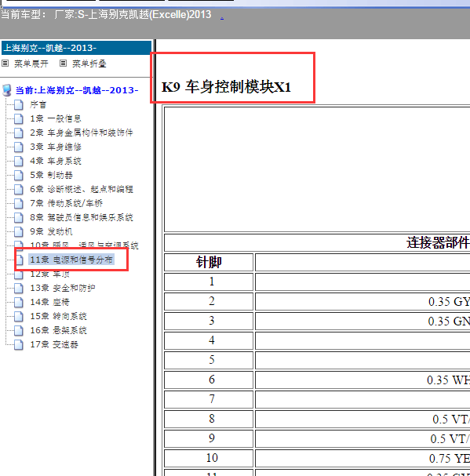470x476 pixels.
Task: Open 8章 驾驶员信息和娱乐系统
Action: (x=82, y=217)
